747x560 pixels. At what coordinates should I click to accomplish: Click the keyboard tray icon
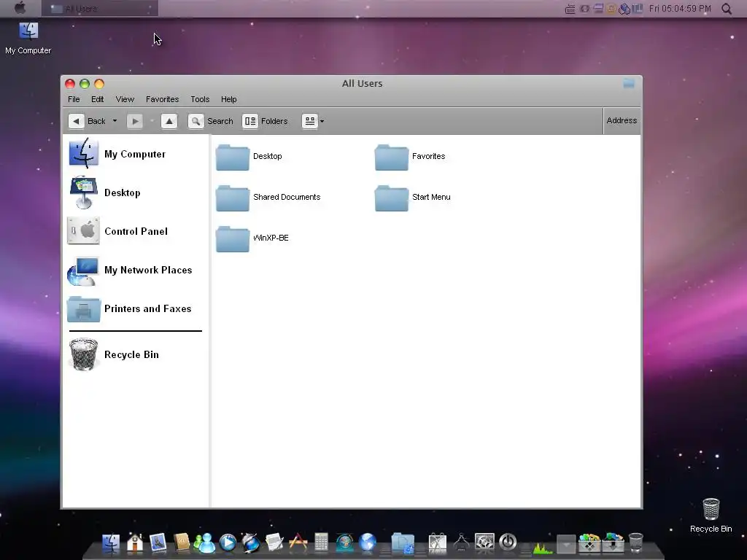(570, 9)
